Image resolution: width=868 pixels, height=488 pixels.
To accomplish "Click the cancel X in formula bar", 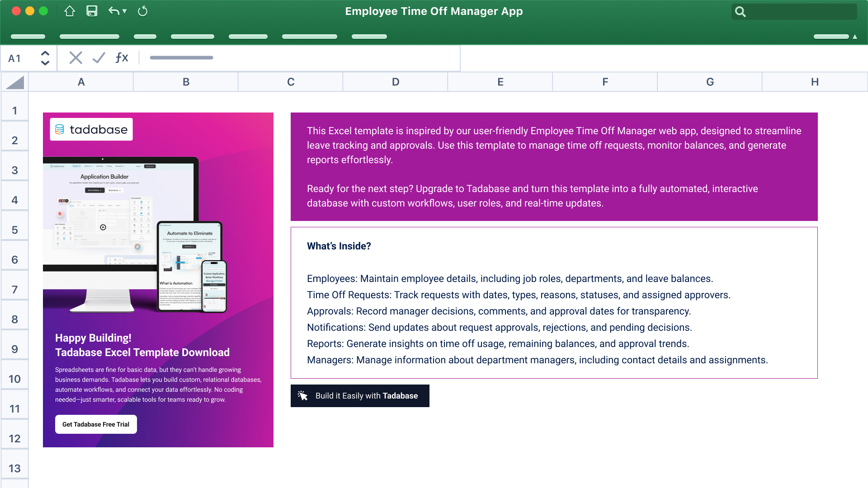I will click(75, 58).
